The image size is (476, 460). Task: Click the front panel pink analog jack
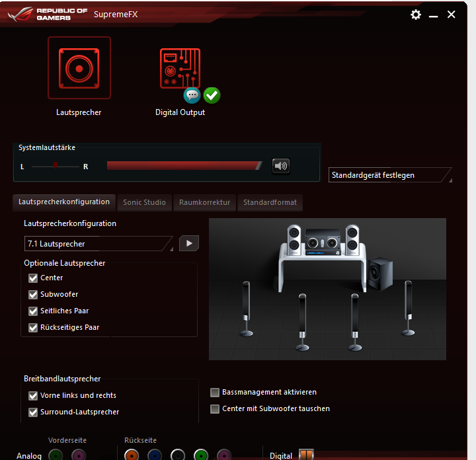79,455
